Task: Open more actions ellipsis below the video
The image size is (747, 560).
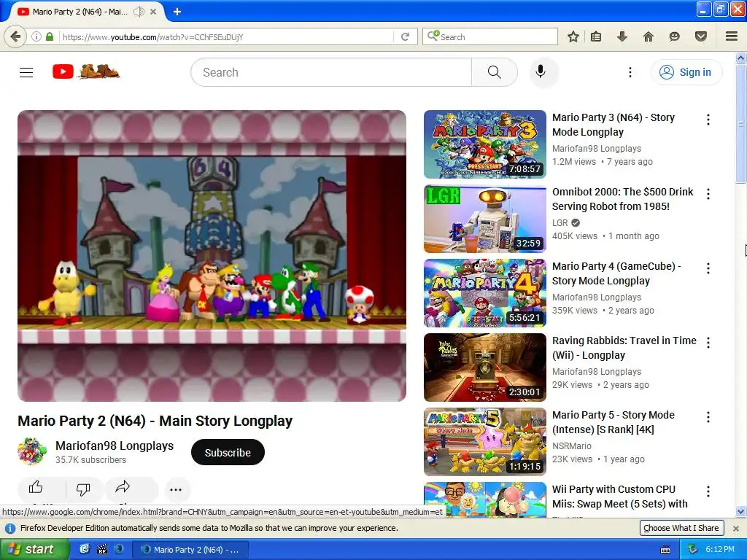Action: (x=176, y=489)
